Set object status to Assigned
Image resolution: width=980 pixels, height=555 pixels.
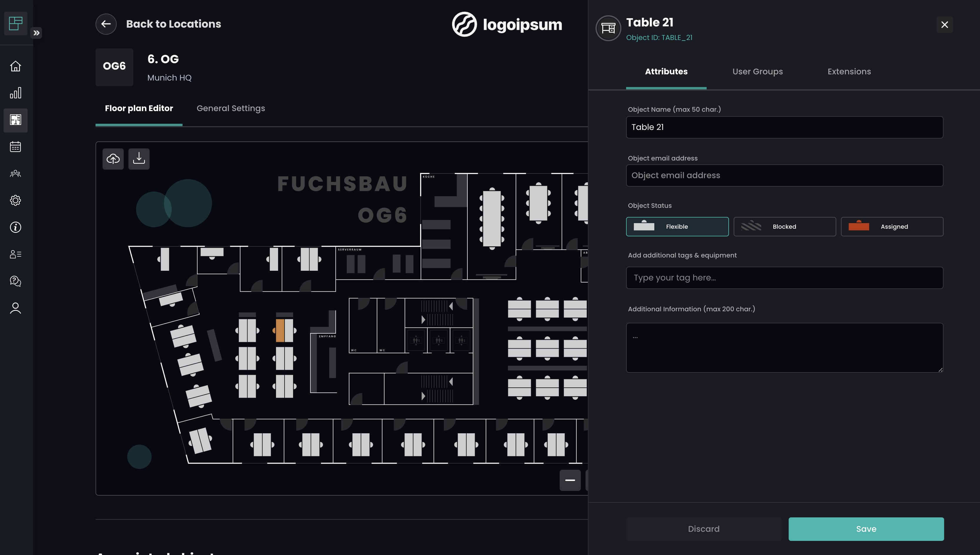[x=892, y=227]
